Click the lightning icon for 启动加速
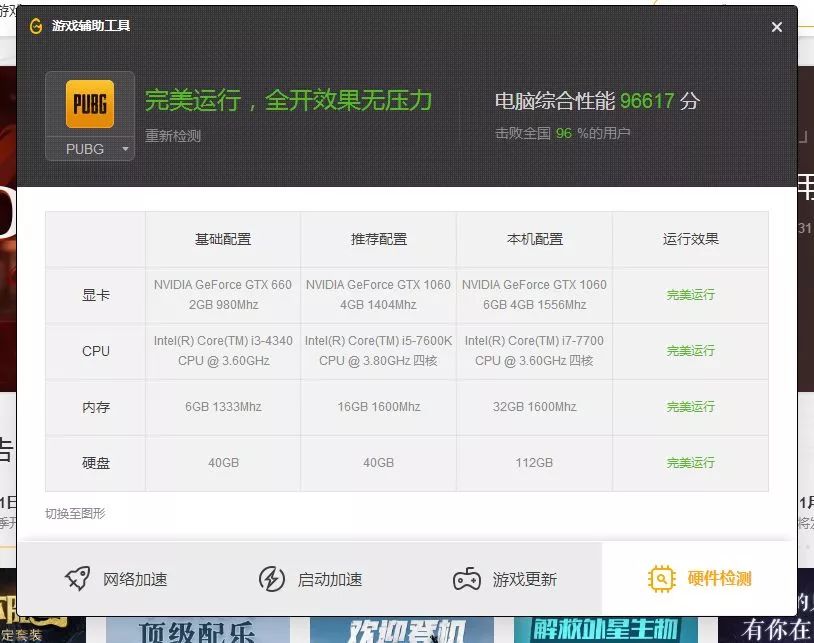Image resolution: width=814 pixels, height=643 pixels. [x=272, y=579]
